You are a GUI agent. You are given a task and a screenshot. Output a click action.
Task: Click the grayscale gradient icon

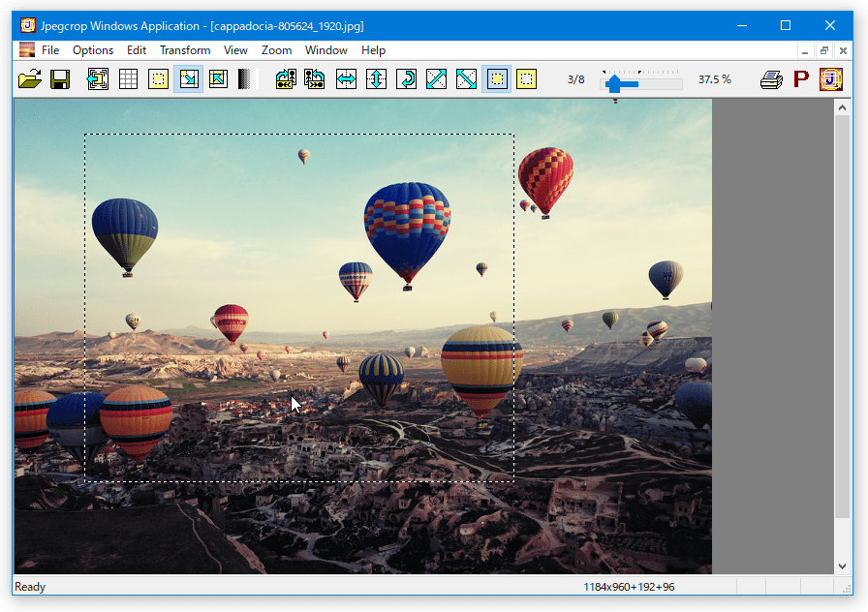click(248, 79)
